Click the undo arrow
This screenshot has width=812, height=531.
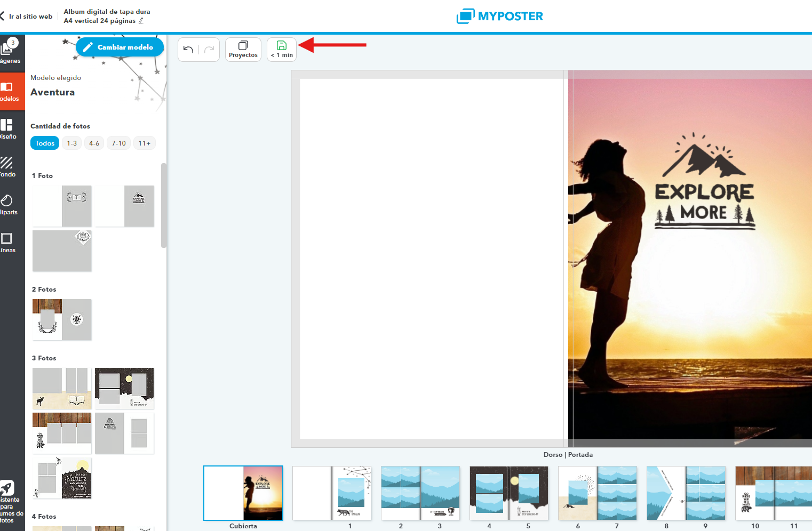pyautogui.click(x=188, y=50)
